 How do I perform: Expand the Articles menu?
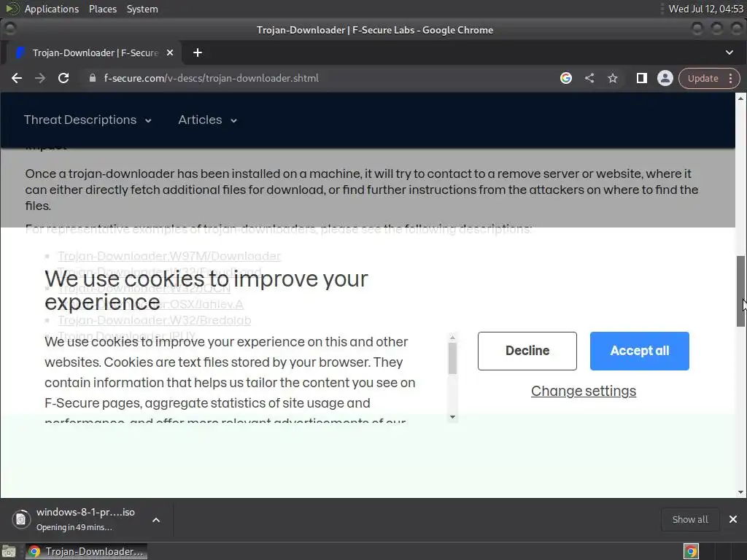(x=207, y=120)
